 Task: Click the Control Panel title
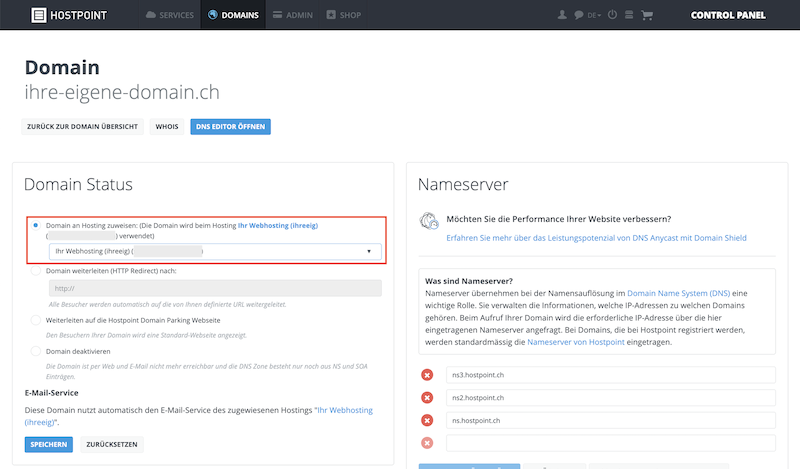click(x=728, y=15)
